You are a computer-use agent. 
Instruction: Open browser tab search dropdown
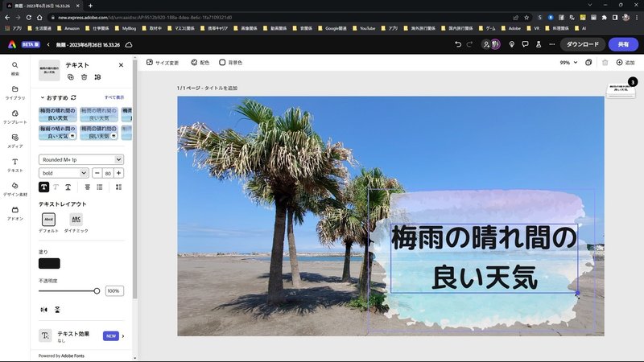tap(590, 5)
